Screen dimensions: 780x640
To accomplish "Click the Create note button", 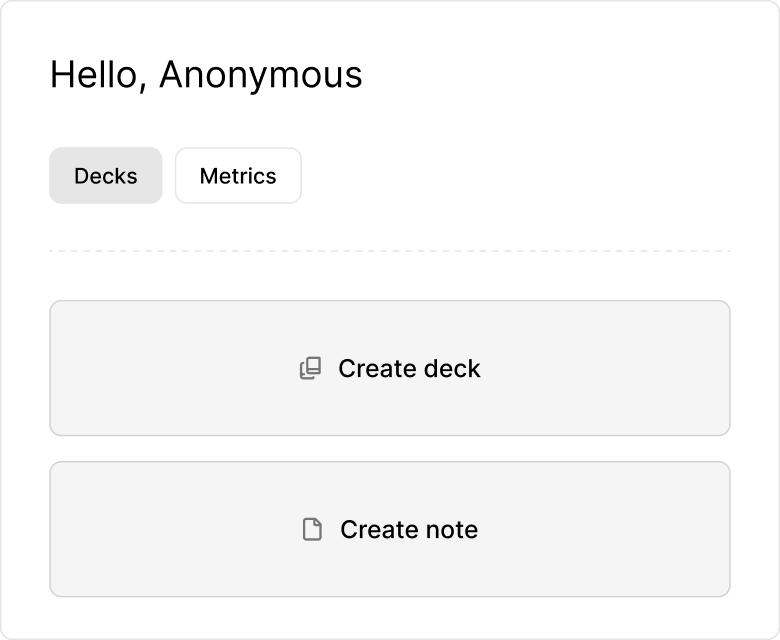I will 390,529.
